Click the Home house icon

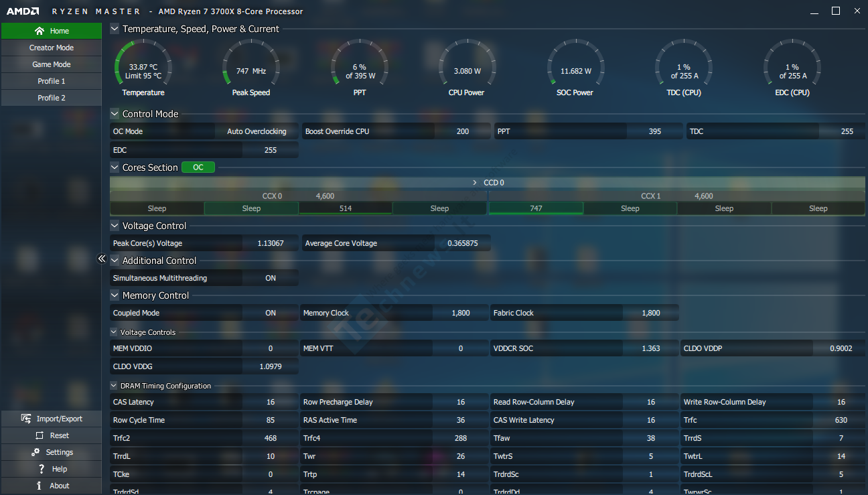point(40,31)
